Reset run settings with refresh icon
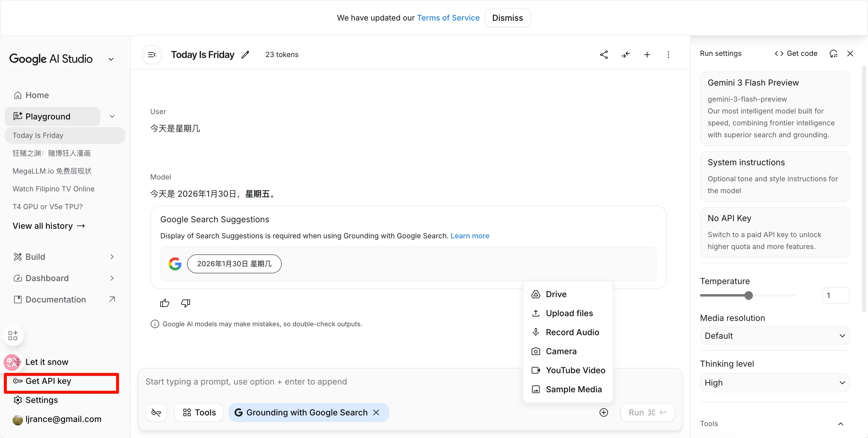This screenshot has width=868, height=438. tap(833, 53)
